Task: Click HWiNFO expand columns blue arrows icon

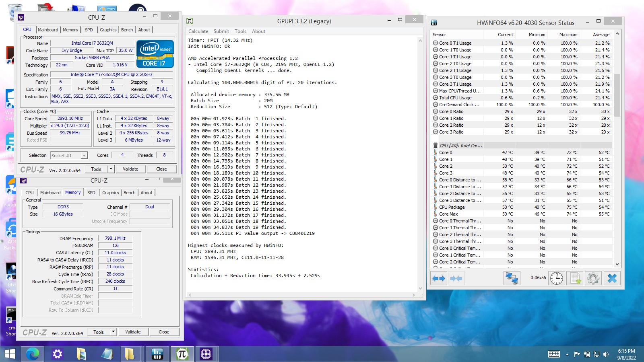Action: coord(439,278)
